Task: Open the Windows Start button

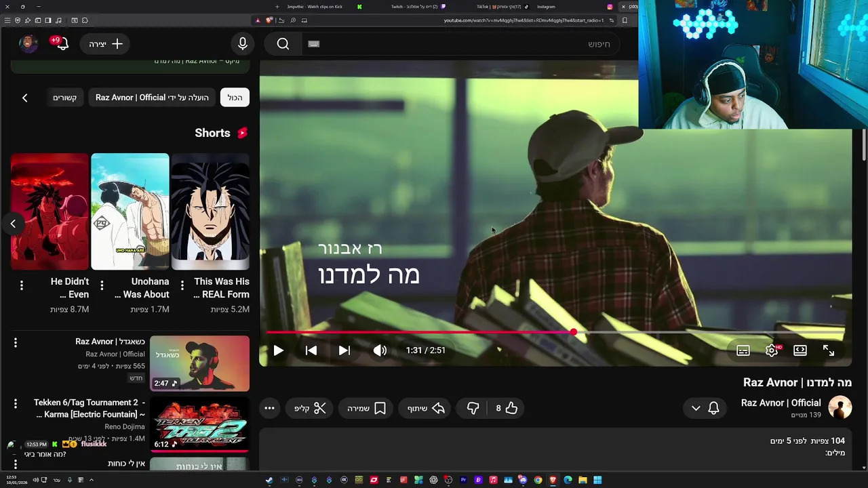Action: (x=597, y=480)
